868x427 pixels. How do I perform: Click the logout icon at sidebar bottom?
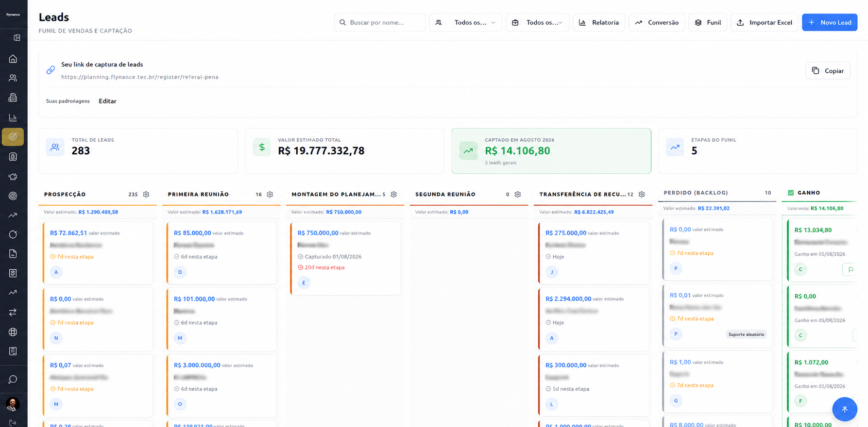point(13,423)
